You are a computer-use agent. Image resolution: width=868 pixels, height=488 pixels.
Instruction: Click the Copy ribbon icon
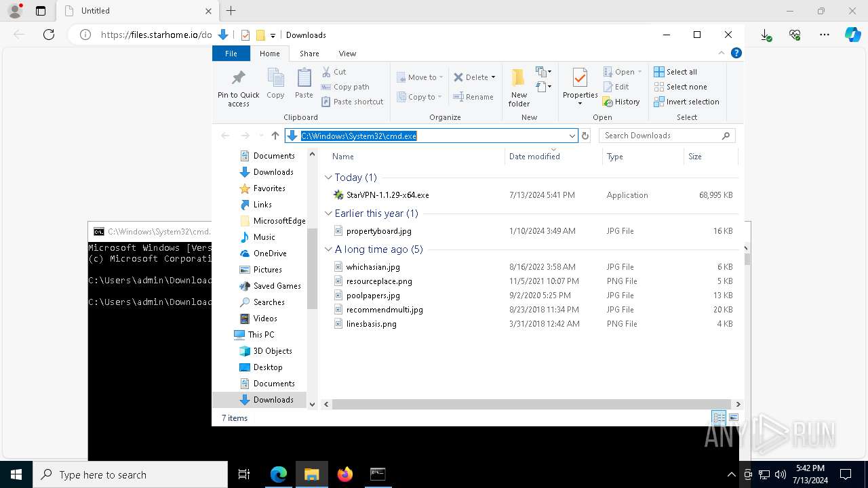275,83
